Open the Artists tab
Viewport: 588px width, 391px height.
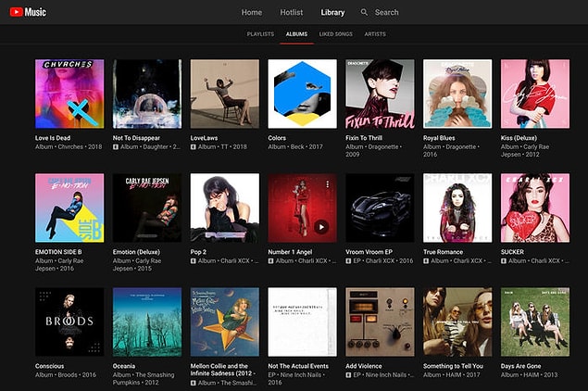tap(375, 34)
